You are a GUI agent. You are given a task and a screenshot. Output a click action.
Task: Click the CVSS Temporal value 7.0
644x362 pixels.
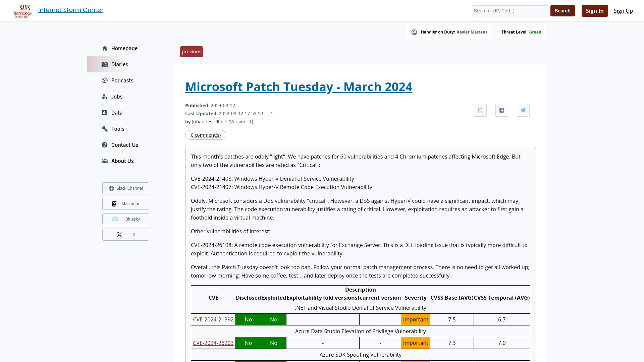tap(502, 343)
